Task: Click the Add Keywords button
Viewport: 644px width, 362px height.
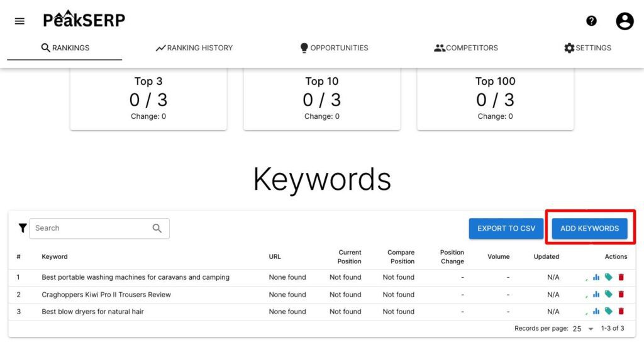Action: pyautogui.click(x=589, y=229)
